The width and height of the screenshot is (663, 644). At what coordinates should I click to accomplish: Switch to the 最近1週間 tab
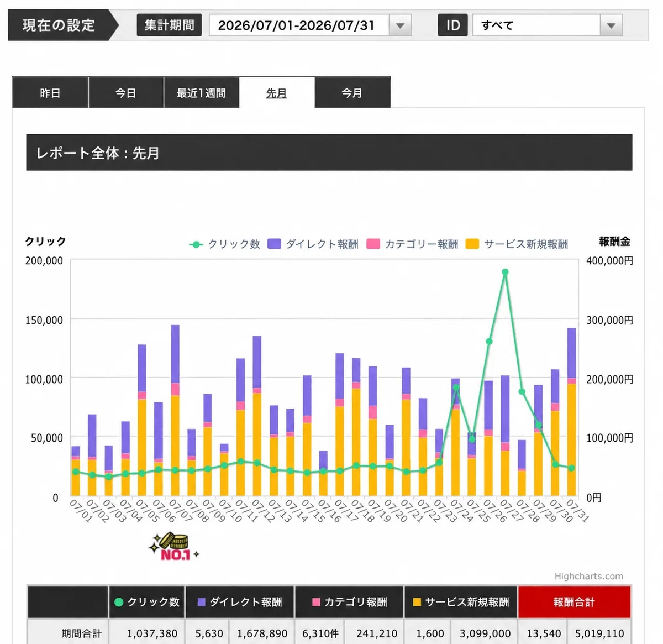click(x=202, y=93)
